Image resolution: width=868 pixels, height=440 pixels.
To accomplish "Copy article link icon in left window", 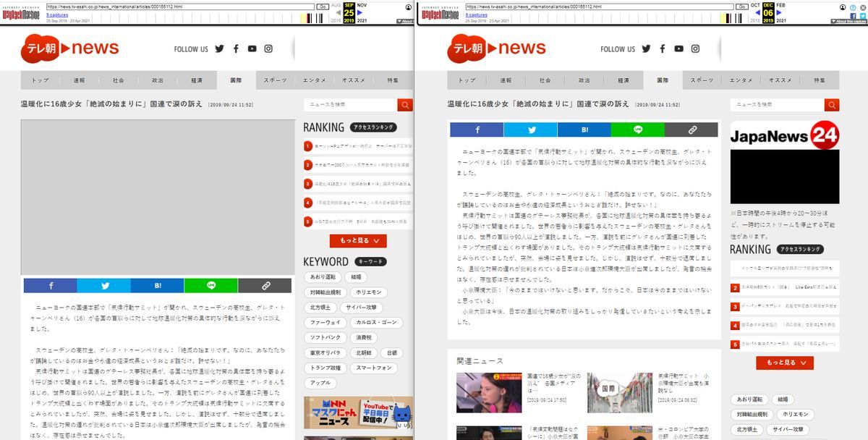I will click(265, 286).
